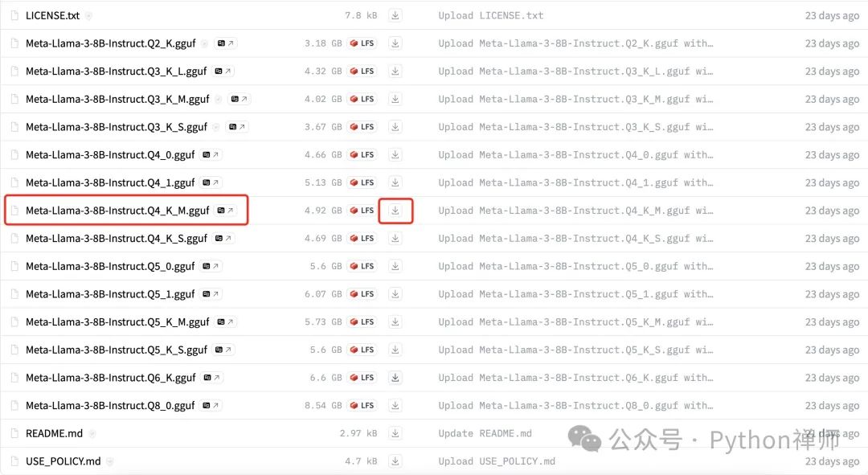Open Meta-Llama-3-8B-Instruct.Q6_K.gguf file page
Screen dimensions: 868x475
[x=111, y=378]
